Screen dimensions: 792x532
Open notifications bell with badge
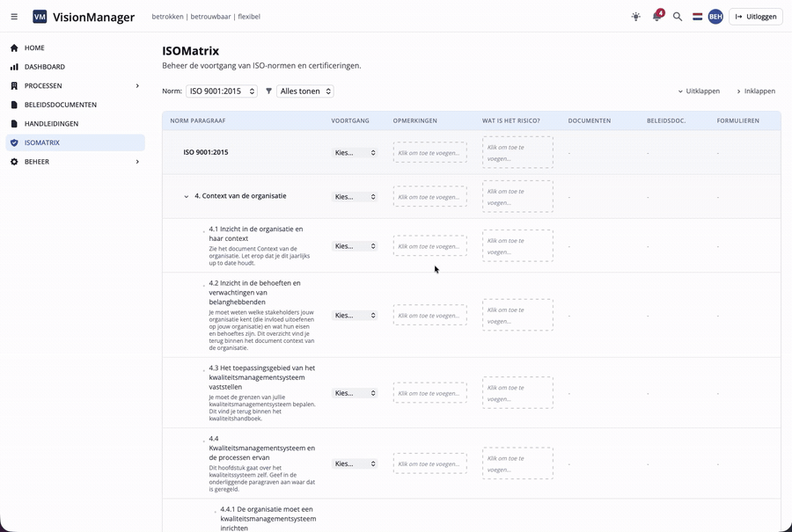point(657,16)
